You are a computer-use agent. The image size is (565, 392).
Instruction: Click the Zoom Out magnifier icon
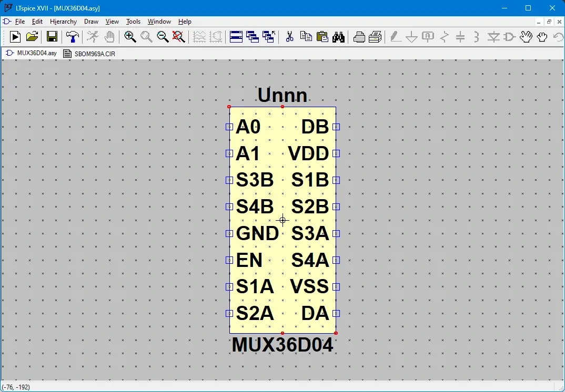pos(163,37)
